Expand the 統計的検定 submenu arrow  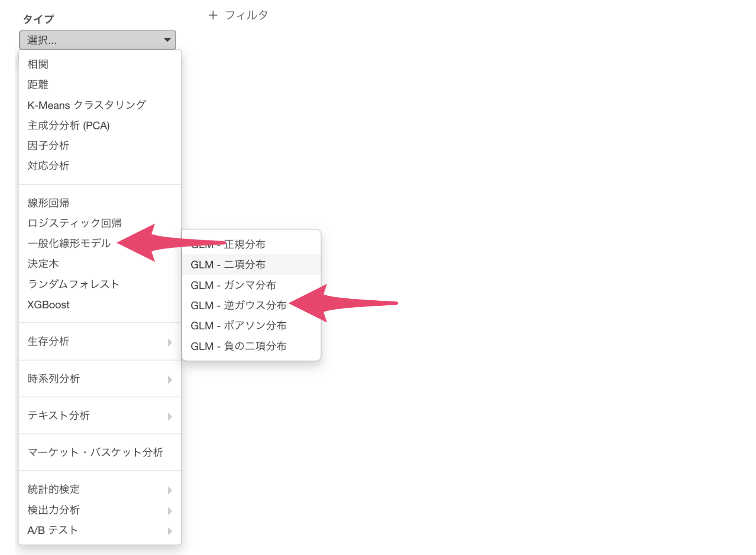[x=170, y=490]
